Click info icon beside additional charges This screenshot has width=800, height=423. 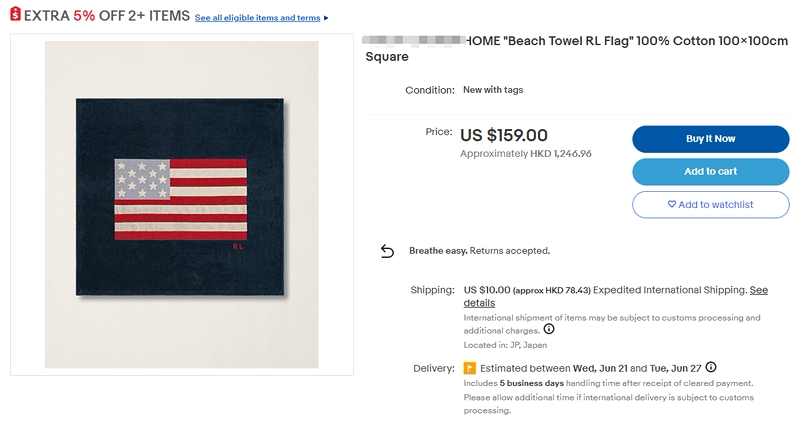point(550,329)
